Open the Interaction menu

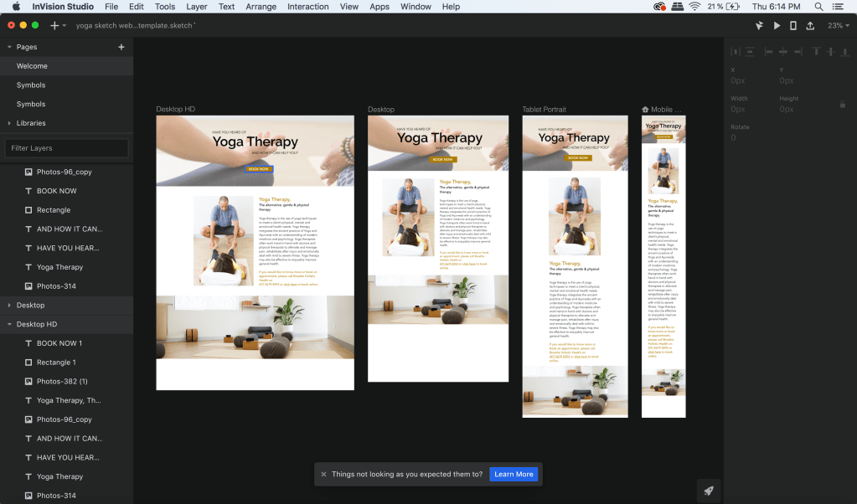coord(307,7)
